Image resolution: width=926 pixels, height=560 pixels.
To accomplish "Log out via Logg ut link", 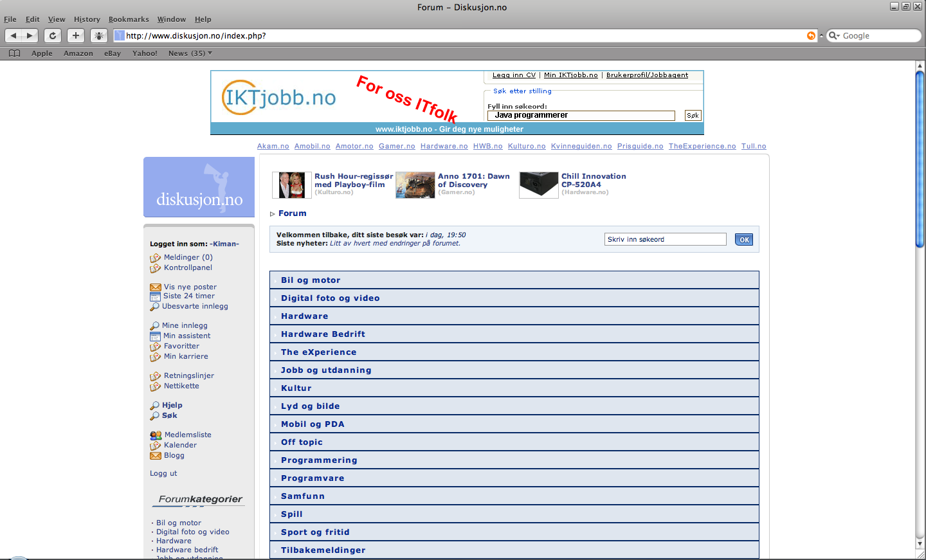I will click(x=163, y=474).
